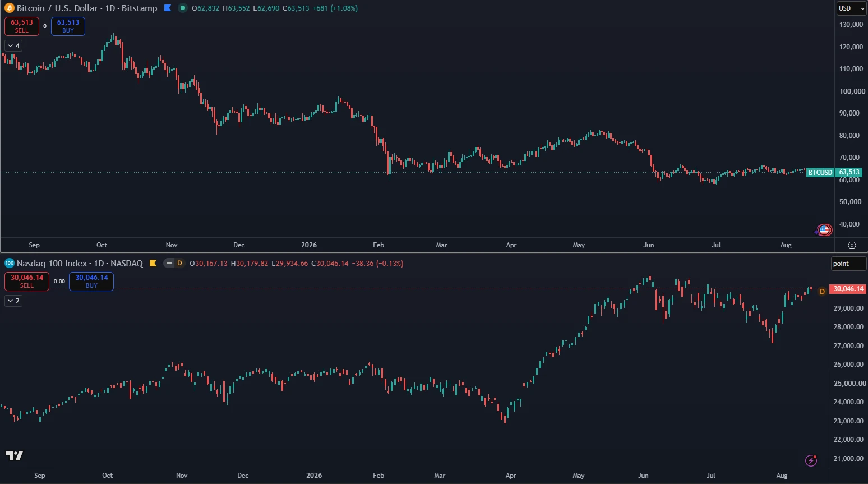
Task: Click the green 63,513 price scale label
Action: pyautogui.click(x=849, y=173)
